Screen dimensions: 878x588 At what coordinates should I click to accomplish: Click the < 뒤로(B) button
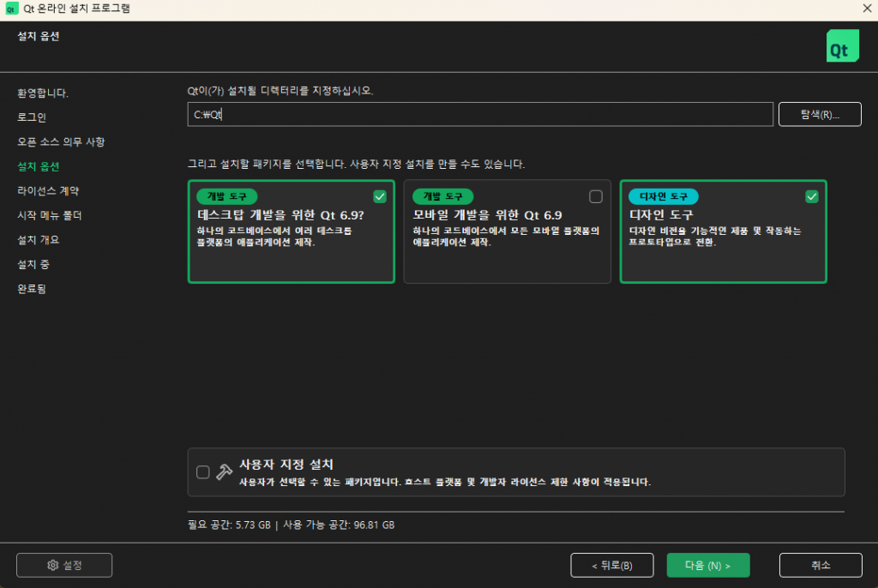(x=611, y=566)
